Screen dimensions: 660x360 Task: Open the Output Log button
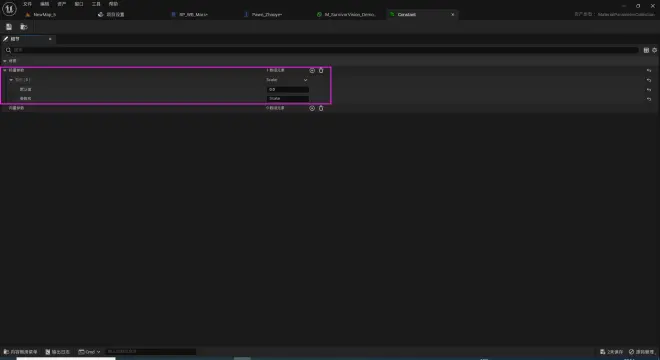[x=58, y=352]
